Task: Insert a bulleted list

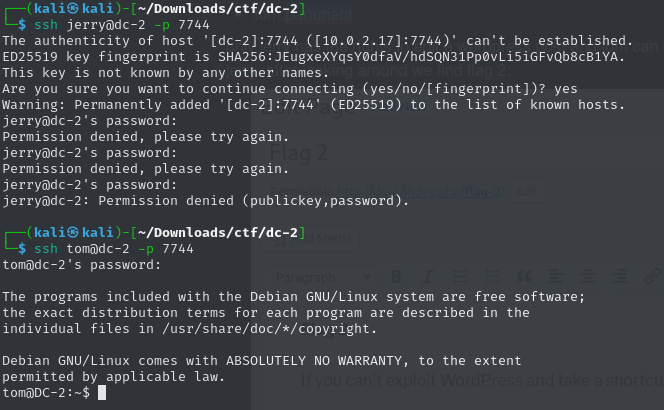Action: [x=460, y=277]
